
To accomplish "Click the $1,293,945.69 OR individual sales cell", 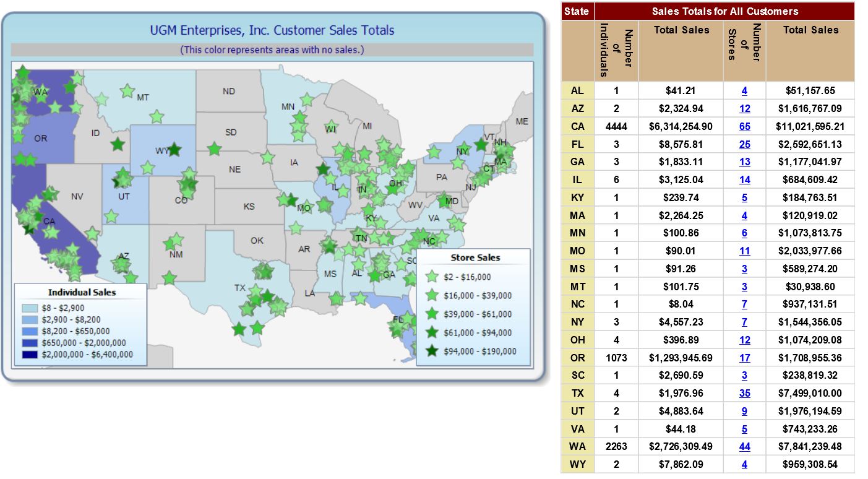I will (x=681, y=358).
